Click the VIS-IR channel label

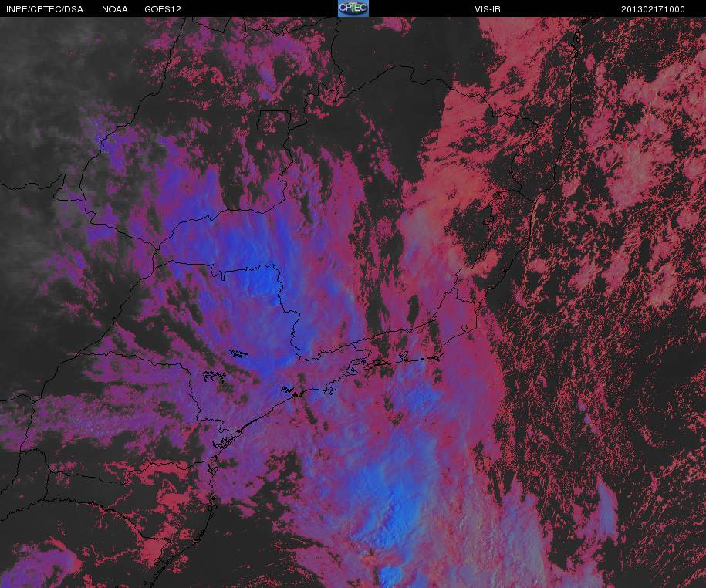coord(488,9)
